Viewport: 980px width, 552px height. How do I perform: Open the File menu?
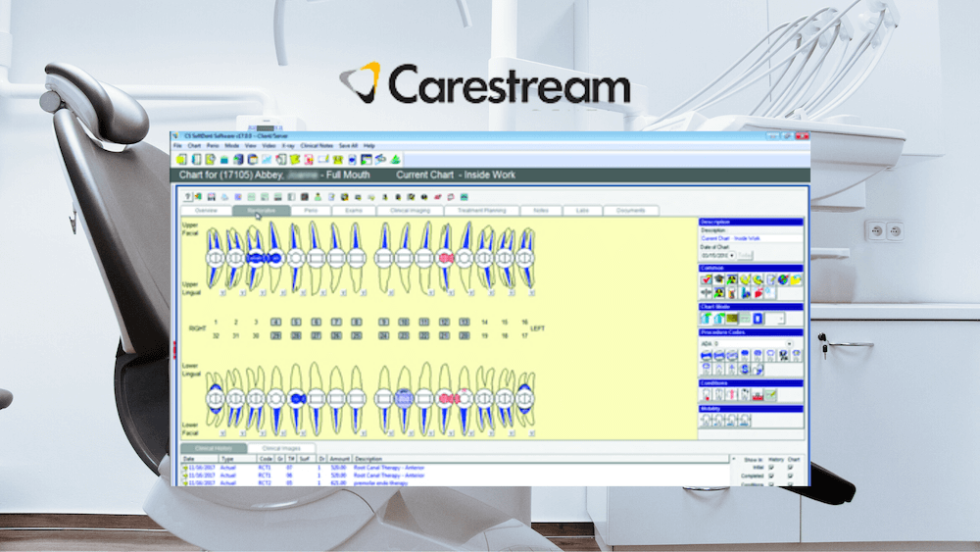(177, 146)
